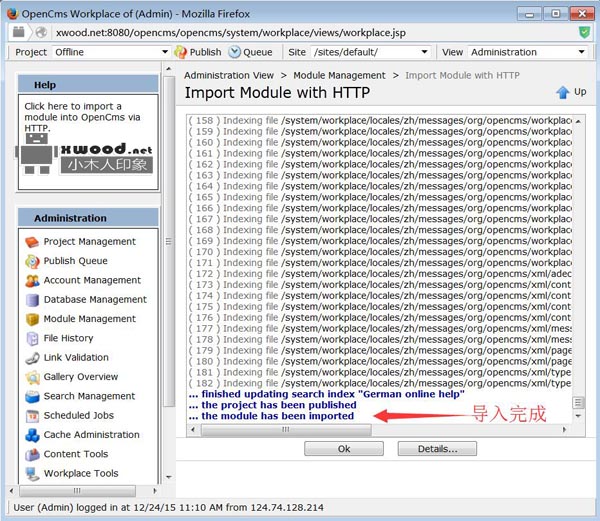Click the Queue toolbar button label
Viewport: 600px width, 521px height.
(258, 52)
